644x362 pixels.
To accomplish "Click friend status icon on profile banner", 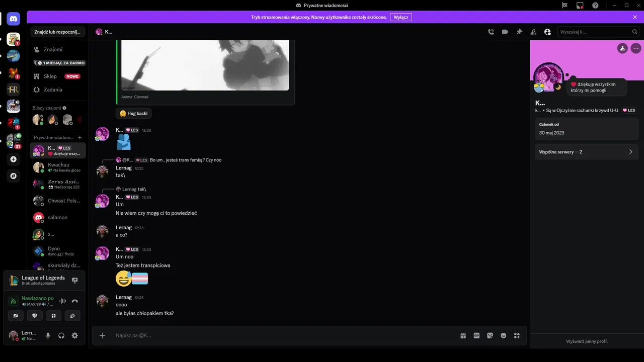I will point(622,48).
